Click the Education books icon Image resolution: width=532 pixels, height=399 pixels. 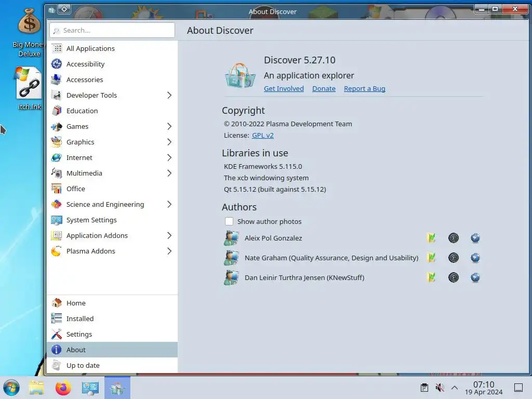[x=57, y=111]
